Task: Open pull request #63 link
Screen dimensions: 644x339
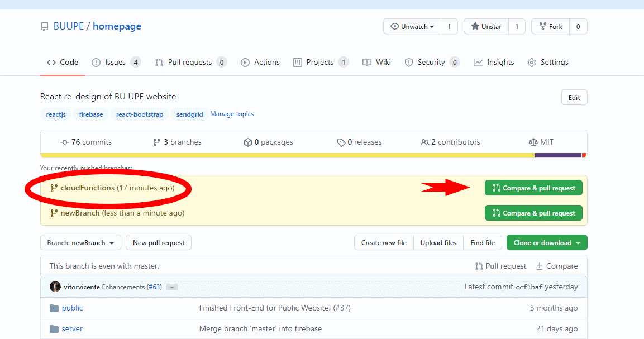Action: coord(154,287)
